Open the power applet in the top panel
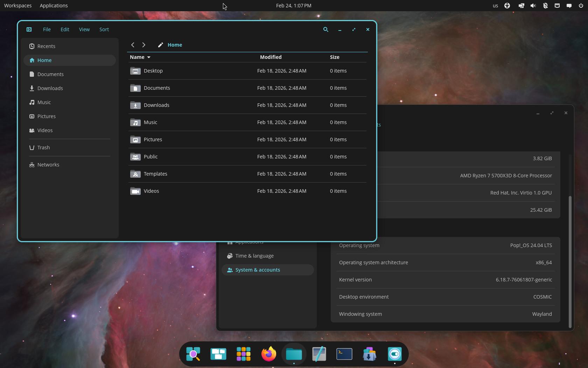The image size is (588, 368). point(580,6)
